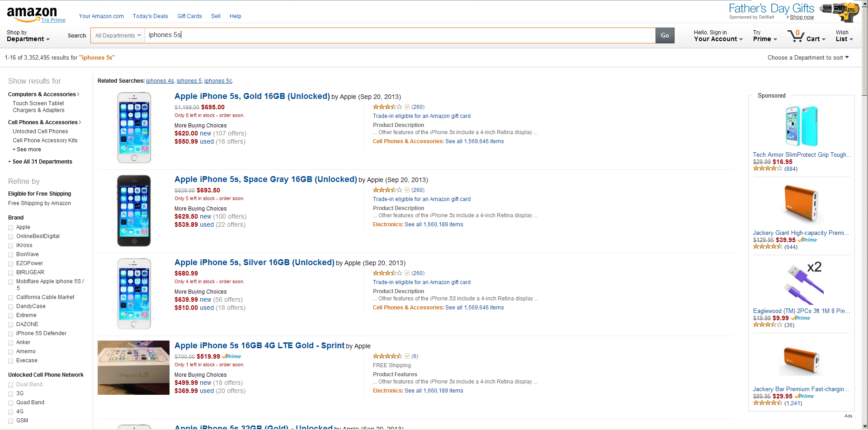Click star rating of Jackery Giant charger
This screenshot has height=430, width=868.
[768, 247]
